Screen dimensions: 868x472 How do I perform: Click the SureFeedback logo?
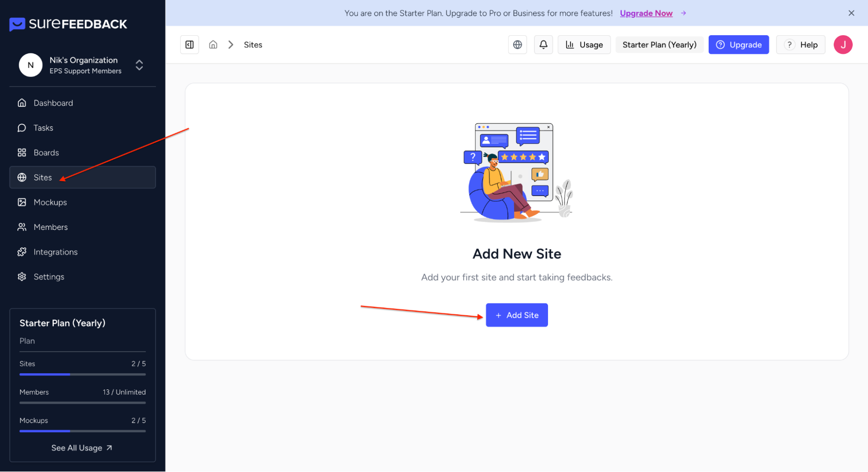(x=68, y=24)
